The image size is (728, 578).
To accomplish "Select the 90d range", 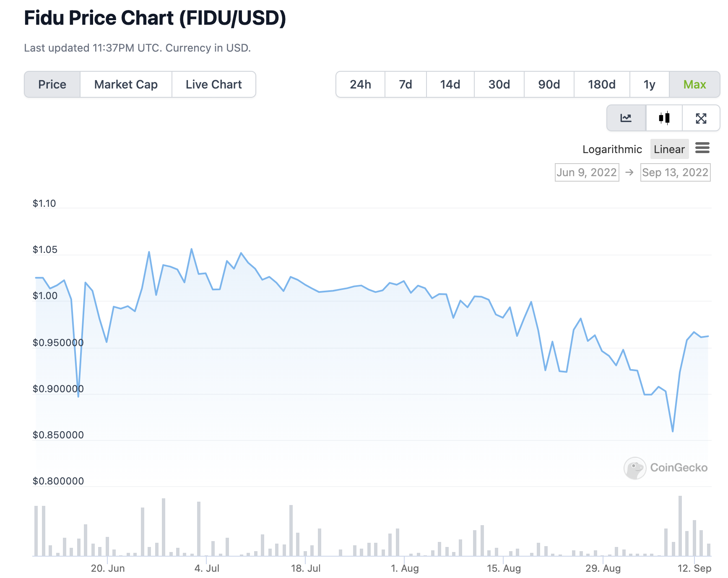I will [549, 84].
